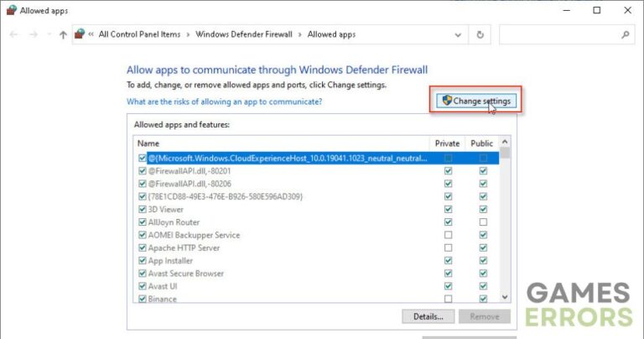Open risks of allowing an app link

(x=224, y=102)
